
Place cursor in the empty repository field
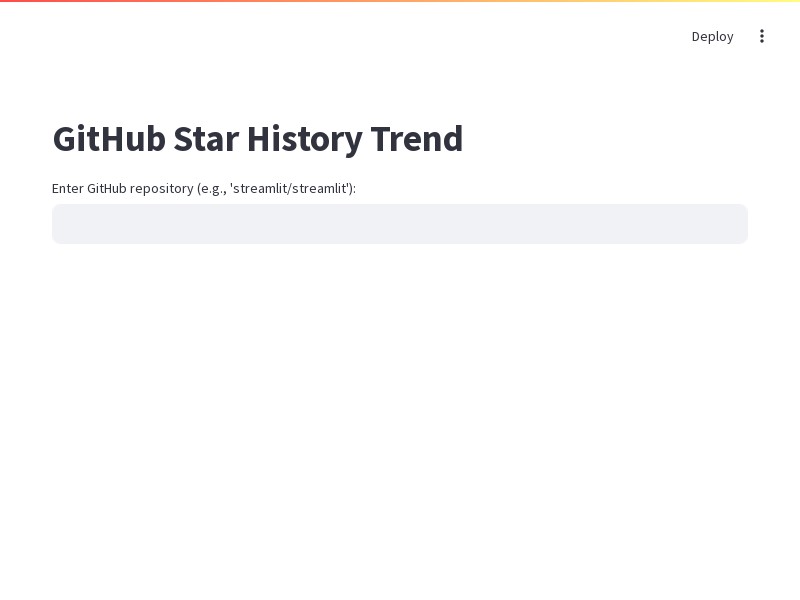click(400, 224)
